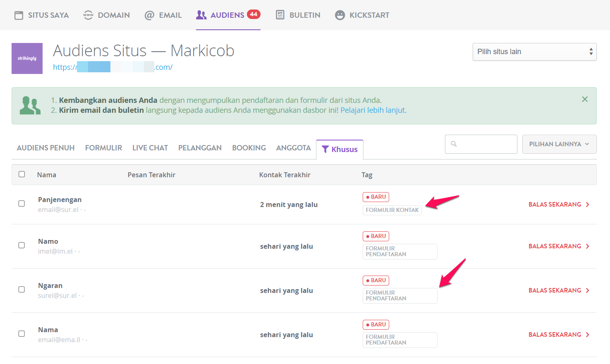This screenshot has width=610, height=364.
Task: Expand the Pilih situs lain dropdown
Action: point(534,52)
